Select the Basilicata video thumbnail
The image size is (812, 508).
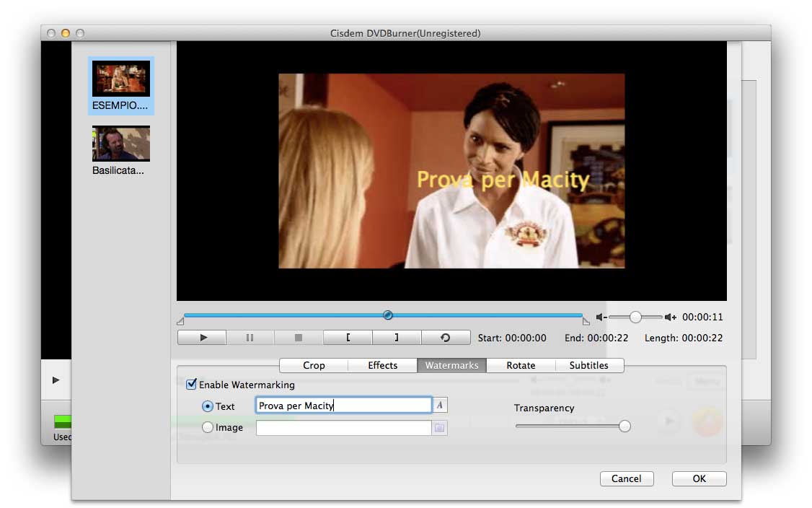pos(120,144)
